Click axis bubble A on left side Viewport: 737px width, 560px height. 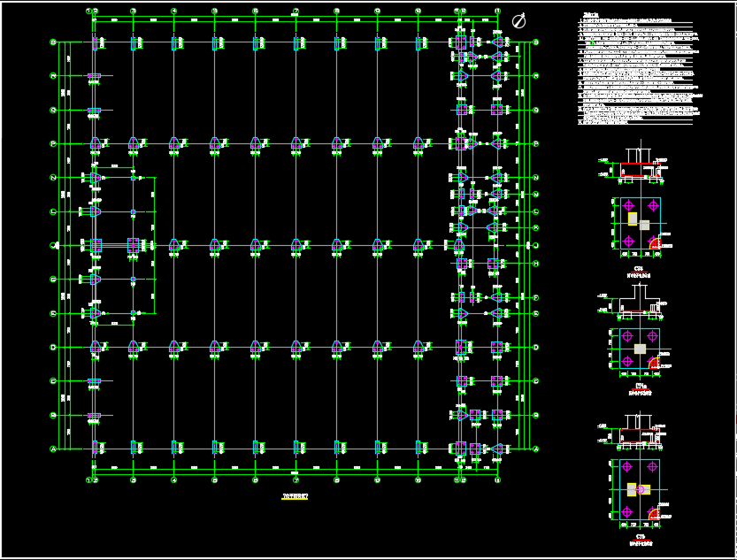click(x=53, y=449)
